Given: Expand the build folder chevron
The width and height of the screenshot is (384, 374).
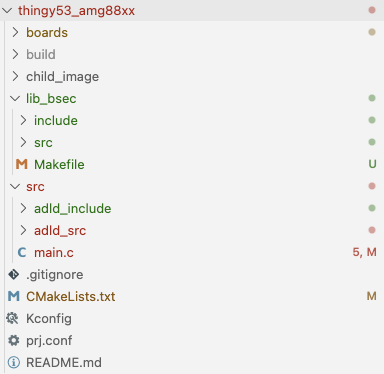Looking at the screenshot, I should tap(15, 54).
